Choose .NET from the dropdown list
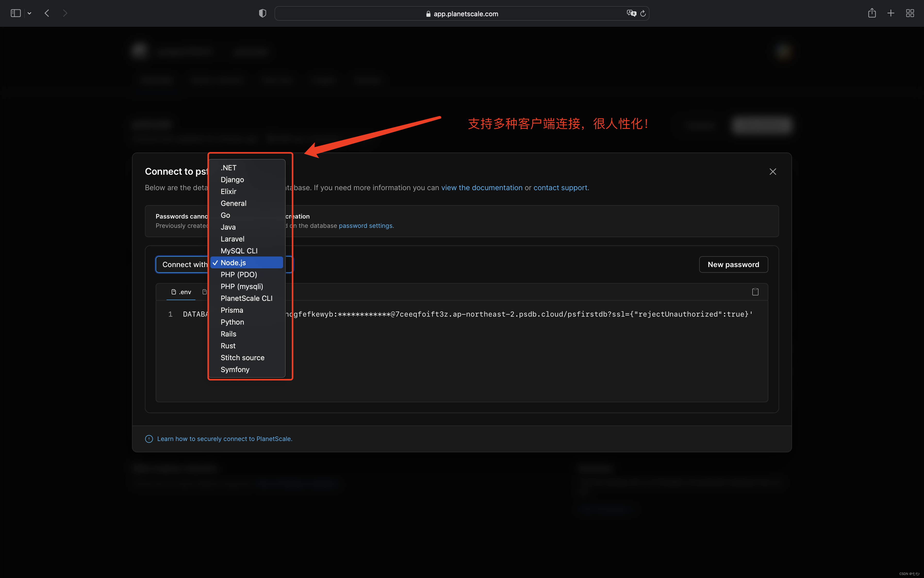This screenshot has height=578, width=924. coord(247,167)
